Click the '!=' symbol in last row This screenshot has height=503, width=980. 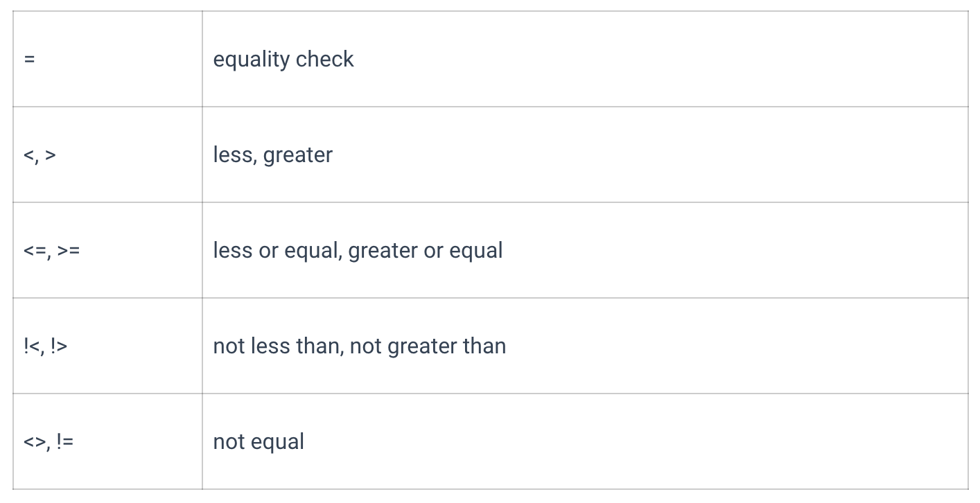pos(65,441)
